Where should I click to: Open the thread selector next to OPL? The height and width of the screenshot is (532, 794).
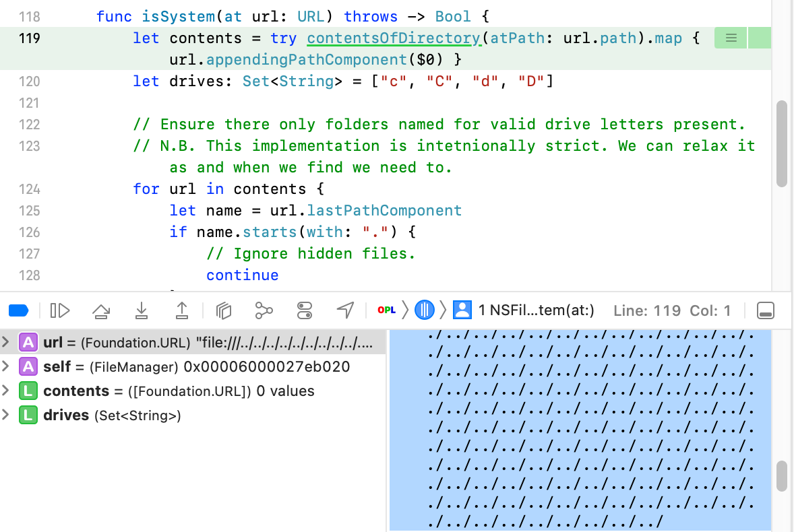pos(425,310)
